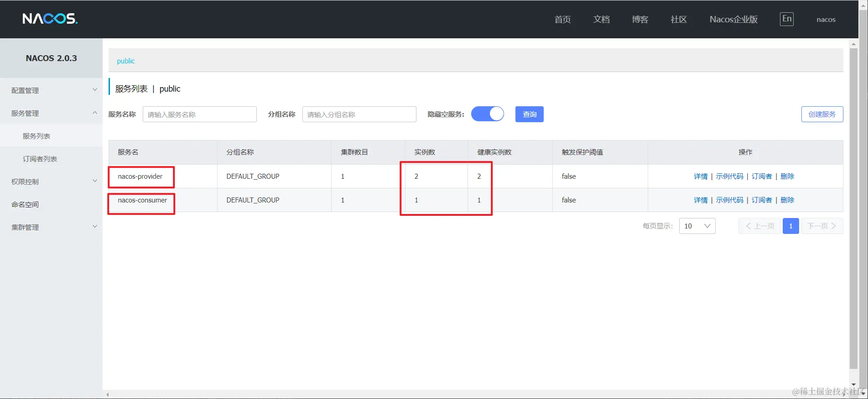
Task: Open 示例代码 for nacos-provider
Action: coord(729,176)
